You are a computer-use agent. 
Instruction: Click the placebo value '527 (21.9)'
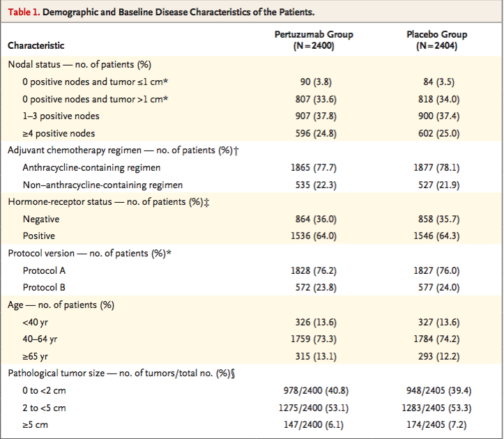[x=438, y=185]
